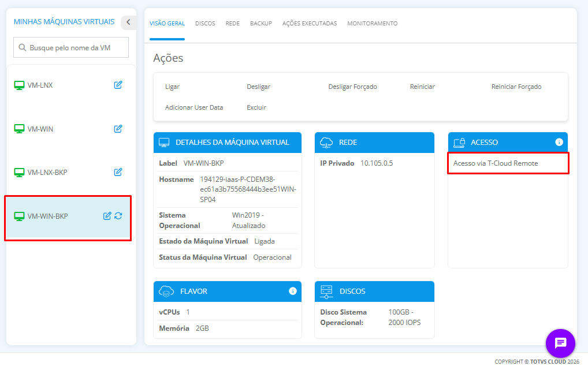The height and width of the screenshot is (370, 588).
Task: Click the VM-WIN-BKP green monitor icon
Action: (x=19, y=216)
